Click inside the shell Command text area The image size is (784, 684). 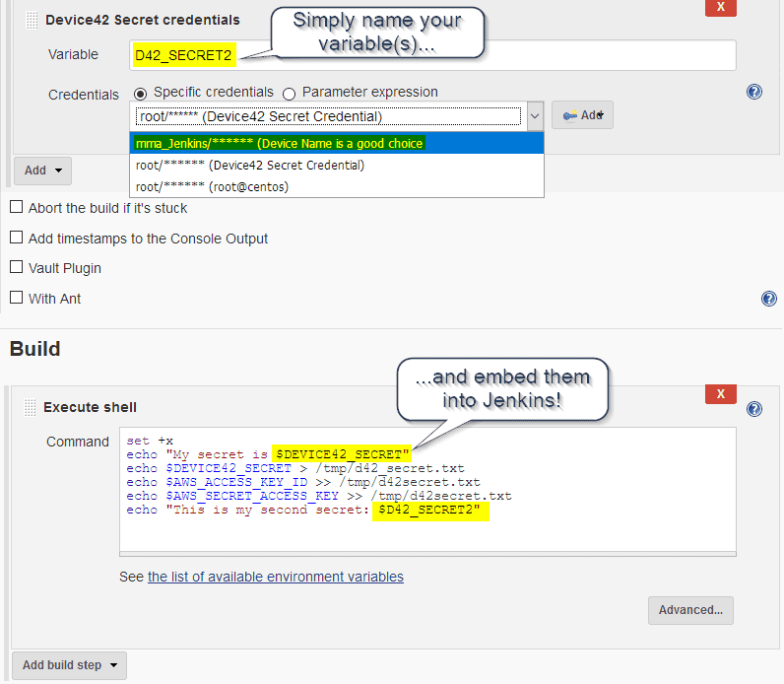427,490
